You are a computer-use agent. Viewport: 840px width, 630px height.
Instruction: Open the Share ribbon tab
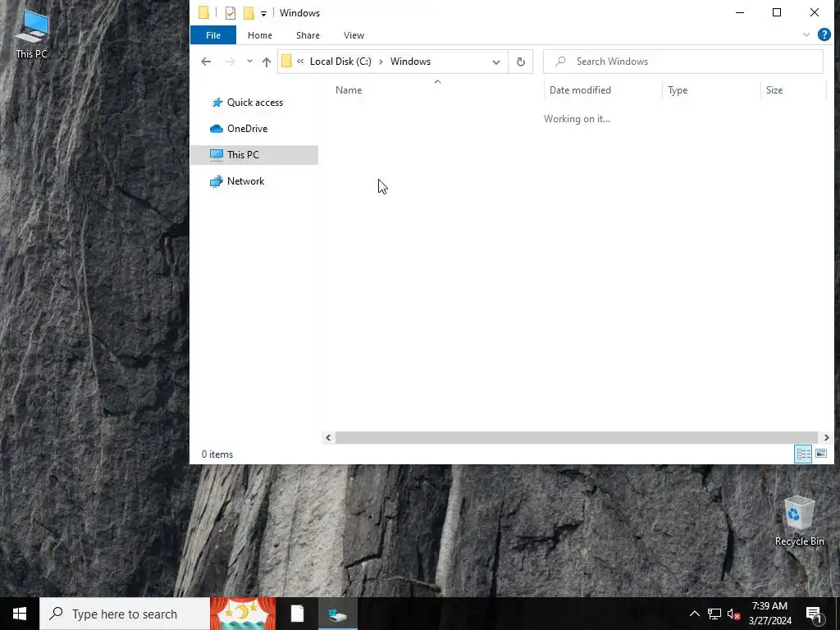(x=308, y=35)
